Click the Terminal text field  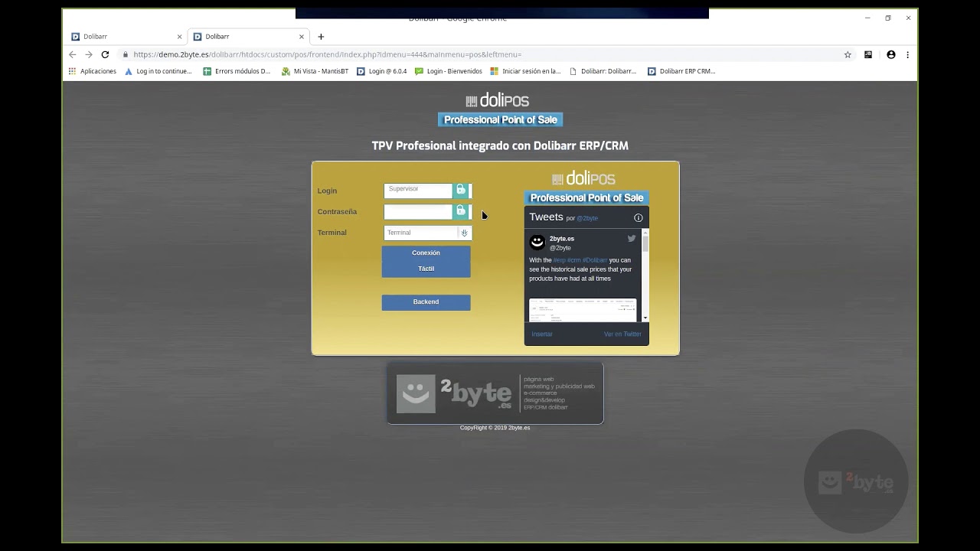(421, 233)
